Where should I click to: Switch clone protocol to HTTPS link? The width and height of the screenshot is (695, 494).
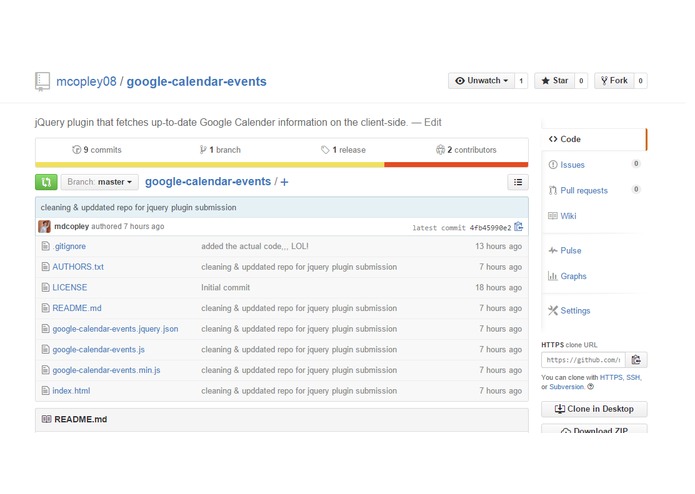pyautogui.click(x=611, y=377)
